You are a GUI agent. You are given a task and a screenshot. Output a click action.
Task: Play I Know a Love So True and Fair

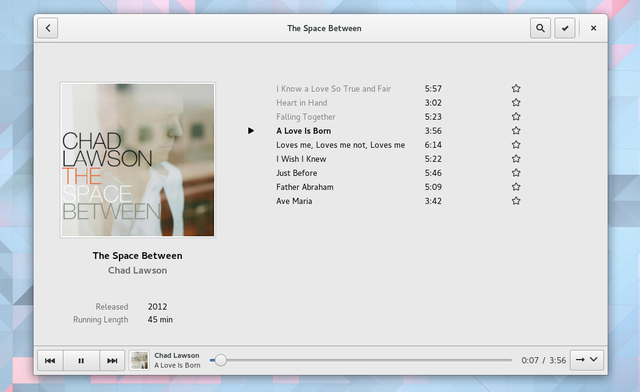coord(333,89)
